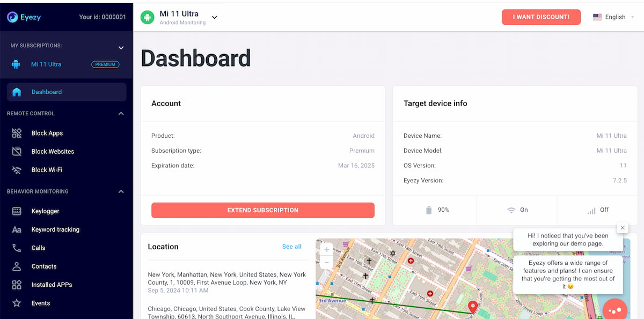The height and width of the screenshot is (319, 644).
Task: Click the Events star icon
Action: (17, 303)
